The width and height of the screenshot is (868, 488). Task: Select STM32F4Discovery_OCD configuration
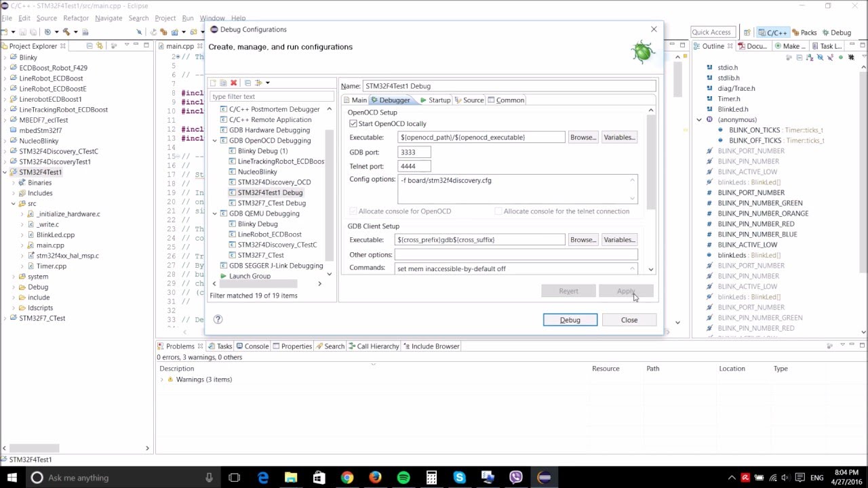274,182
